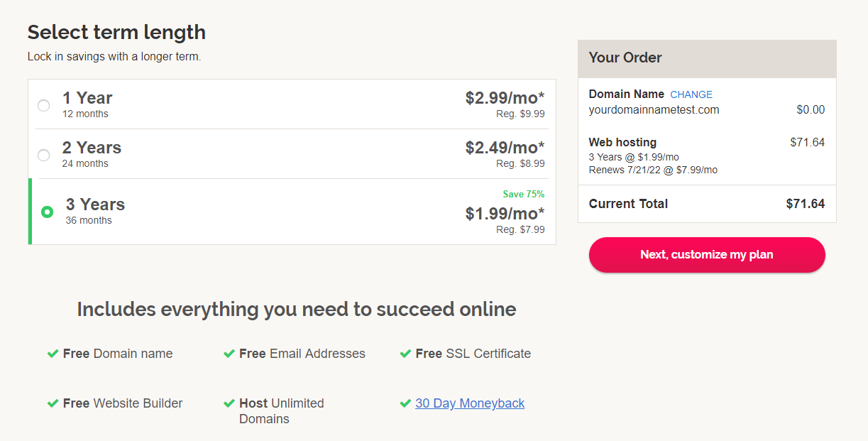Click Next, customize my plan button
868x441 pixels.
(707, 255)
